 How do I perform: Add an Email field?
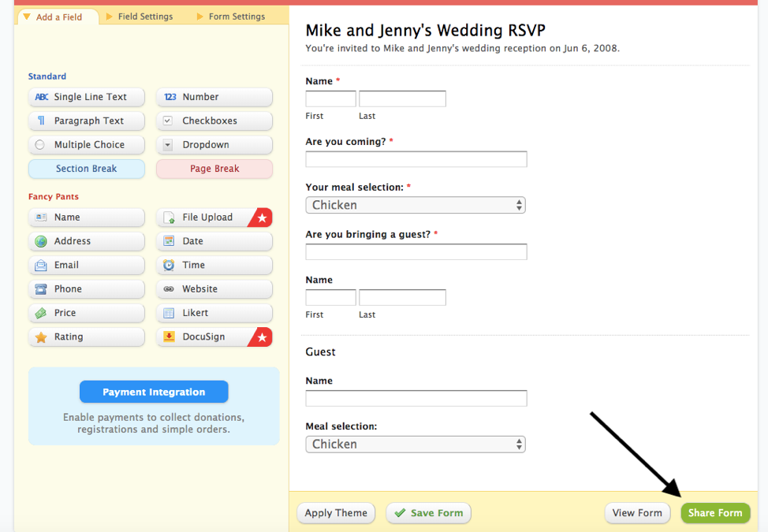click(86, 266)
